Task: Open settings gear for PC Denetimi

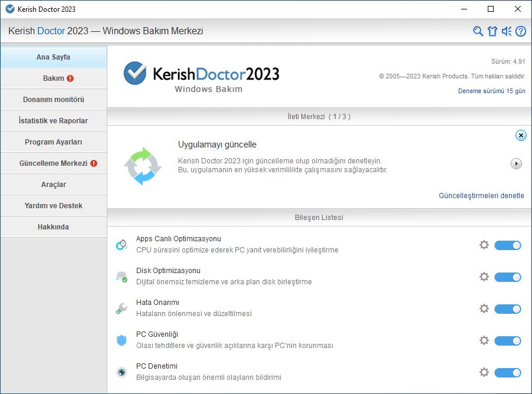Action: (x=484, y=372)
